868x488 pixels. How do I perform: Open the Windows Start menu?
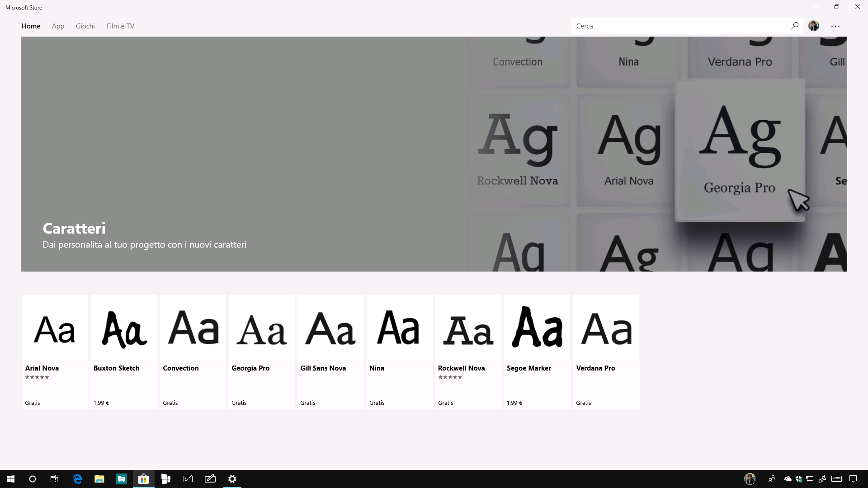tap(11, 479)
